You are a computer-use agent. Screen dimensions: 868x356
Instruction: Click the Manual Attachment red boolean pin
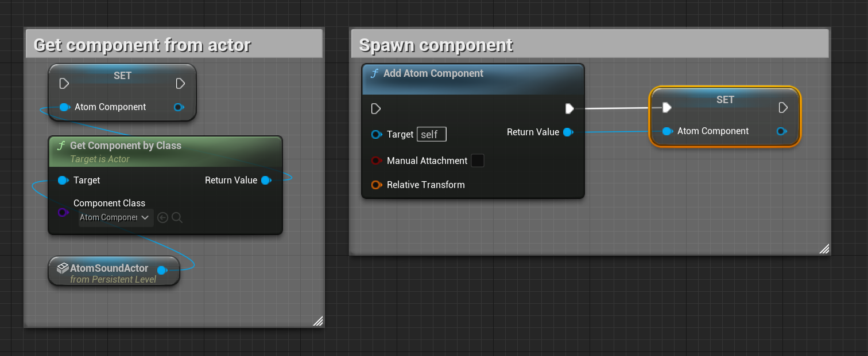[377, 161]
